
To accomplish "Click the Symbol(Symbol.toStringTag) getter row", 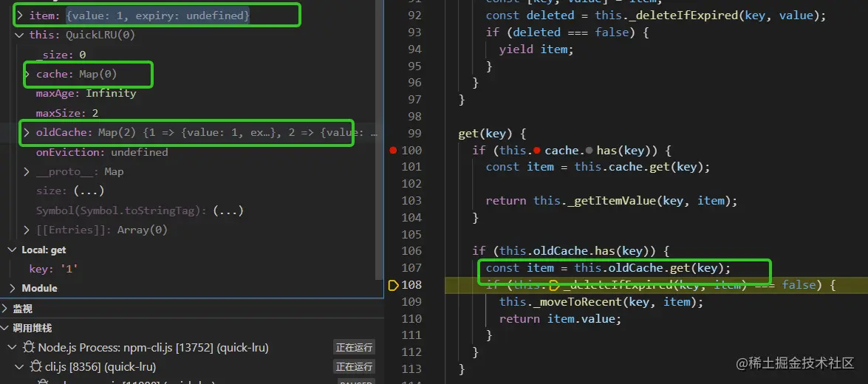I will pos(140,210).
